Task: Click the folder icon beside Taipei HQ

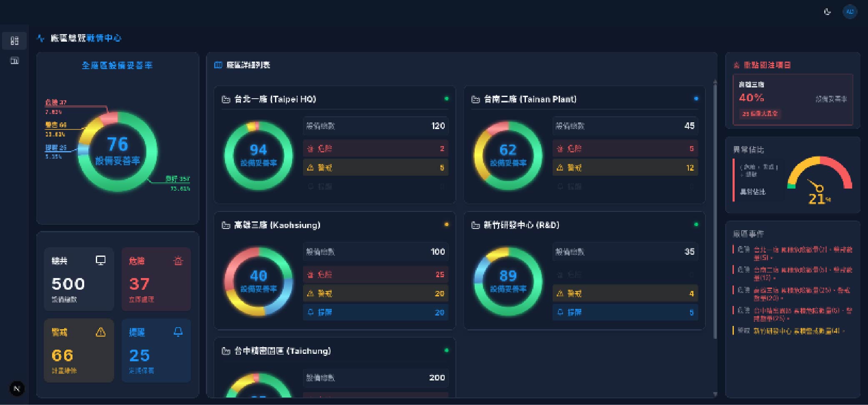Action: [226, 99]
